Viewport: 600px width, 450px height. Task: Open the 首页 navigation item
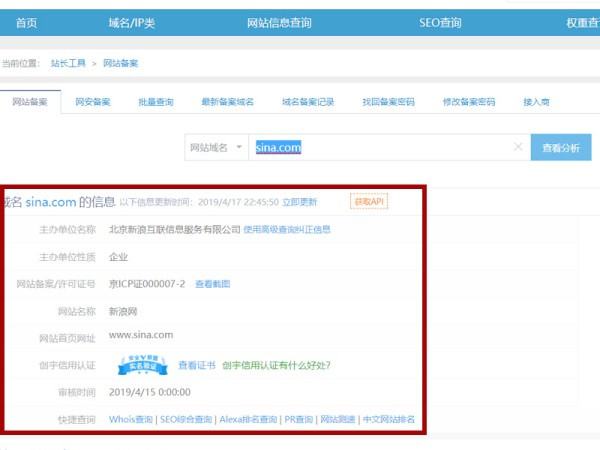click(26, 23)
